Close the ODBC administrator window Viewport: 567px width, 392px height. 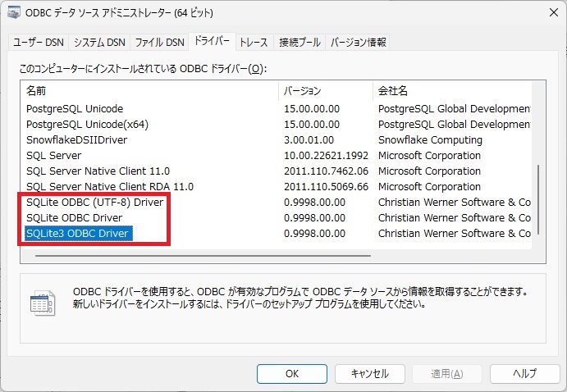click(x=553, y=12)
